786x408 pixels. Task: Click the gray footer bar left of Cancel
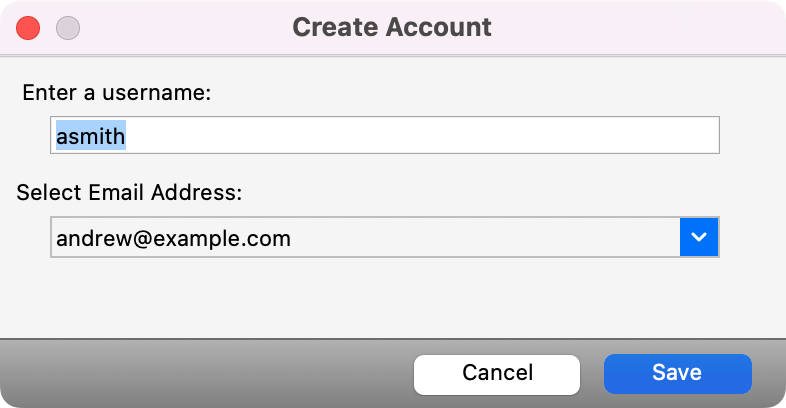(x=200, y=373)
